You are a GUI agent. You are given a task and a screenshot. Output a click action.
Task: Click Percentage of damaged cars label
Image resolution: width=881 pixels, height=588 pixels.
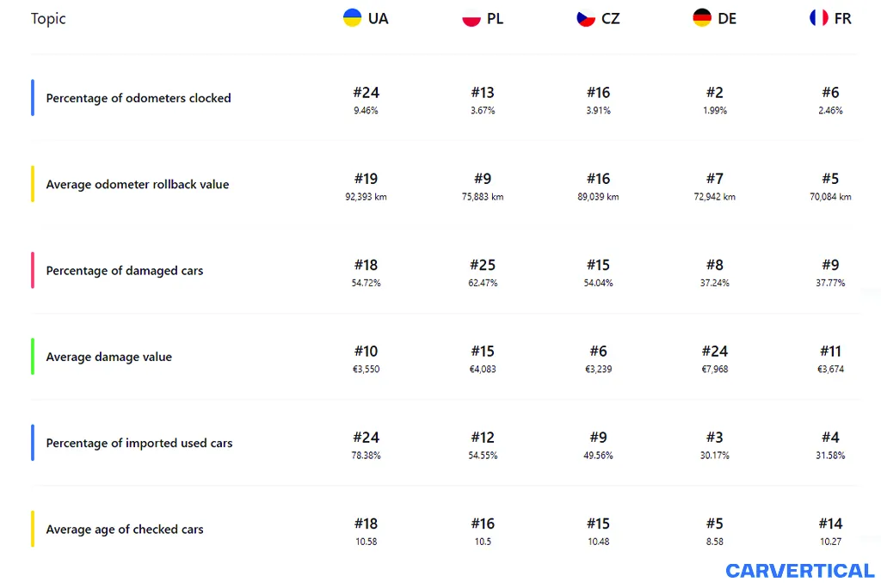125,271
